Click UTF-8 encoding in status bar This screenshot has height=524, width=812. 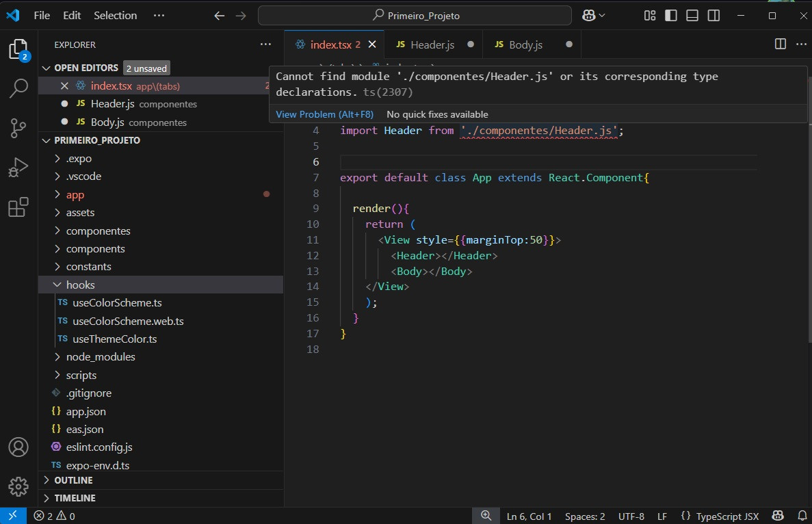pyautogui.click(x=631, y=516)
